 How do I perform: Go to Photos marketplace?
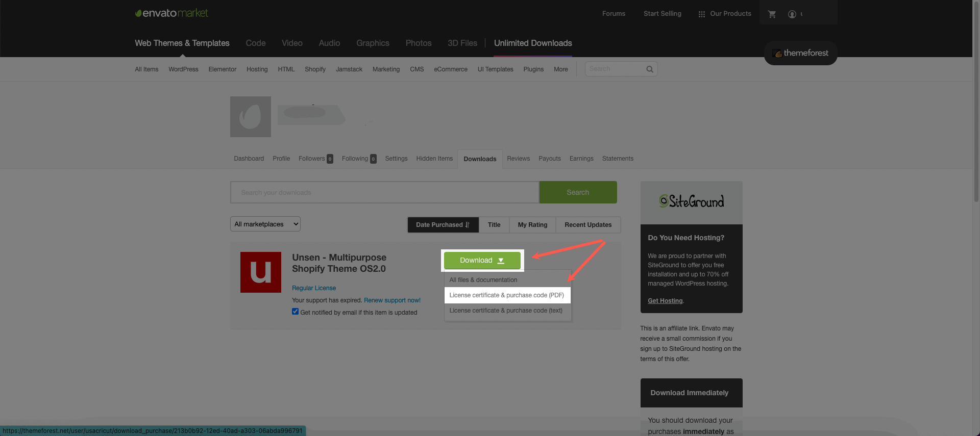pos(419,43)
